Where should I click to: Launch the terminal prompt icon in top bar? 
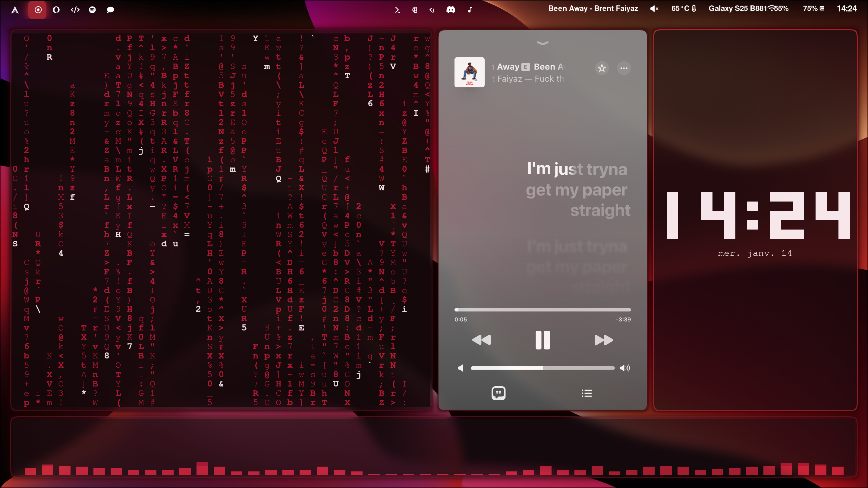pos(397,10)
